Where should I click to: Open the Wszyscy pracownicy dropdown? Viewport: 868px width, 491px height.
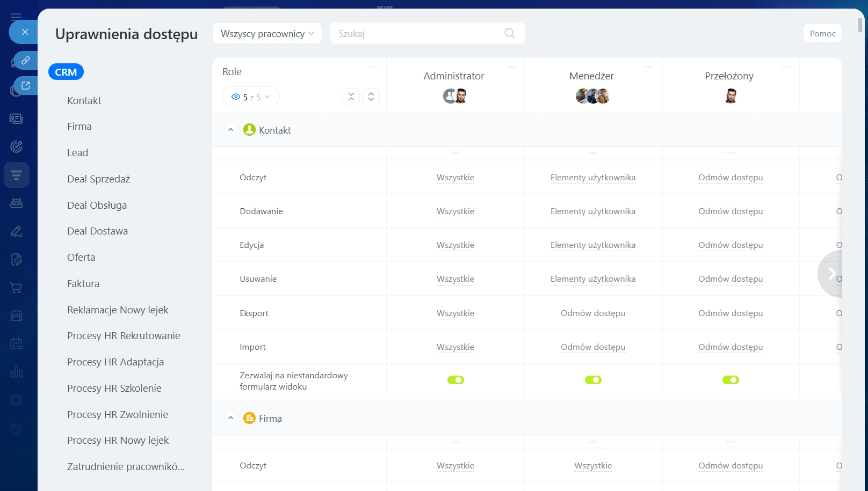[x=267, y=33]
